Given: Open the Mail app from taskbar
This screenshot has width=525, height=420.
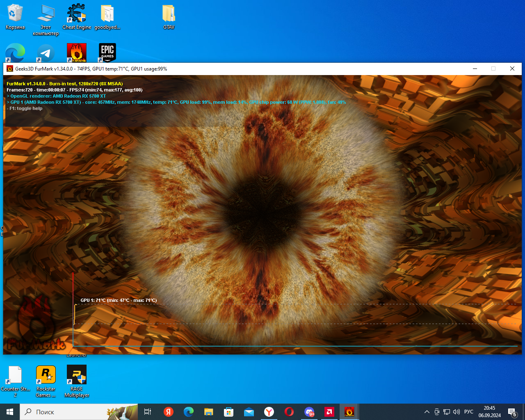Looking at the screenshot, I should 249,412.
